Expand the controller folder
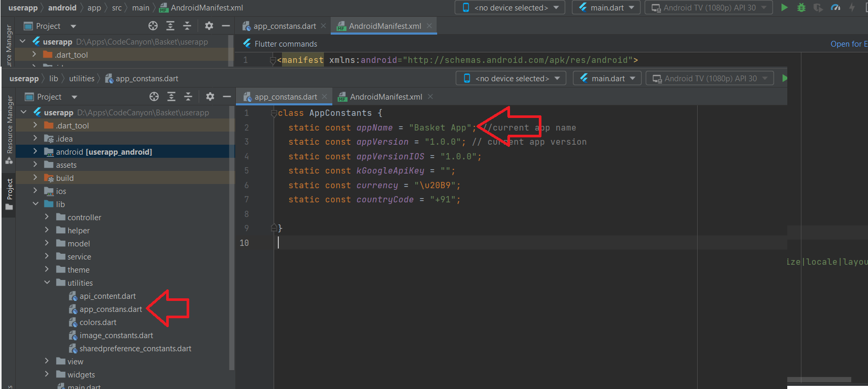Screen dimensions: 868x389 tap(47, 217)
